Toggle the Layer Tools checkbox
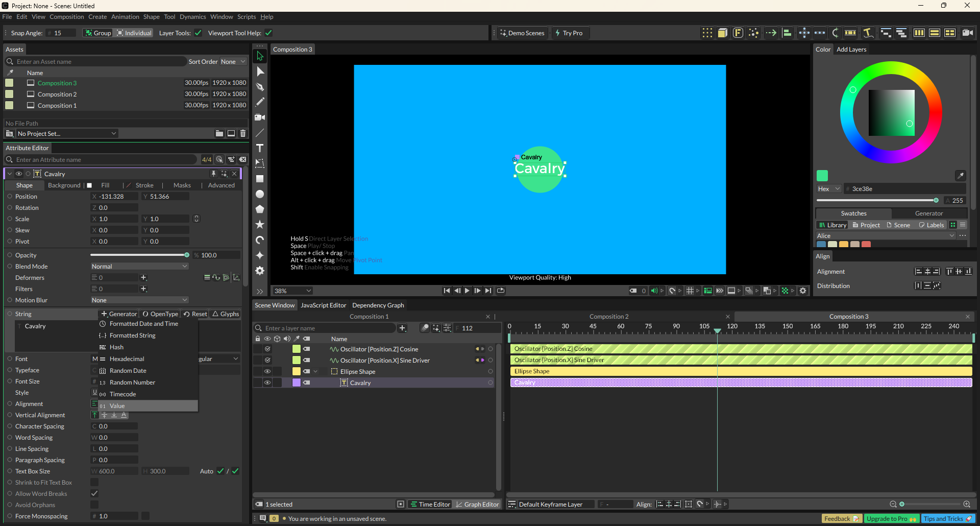 198,33
